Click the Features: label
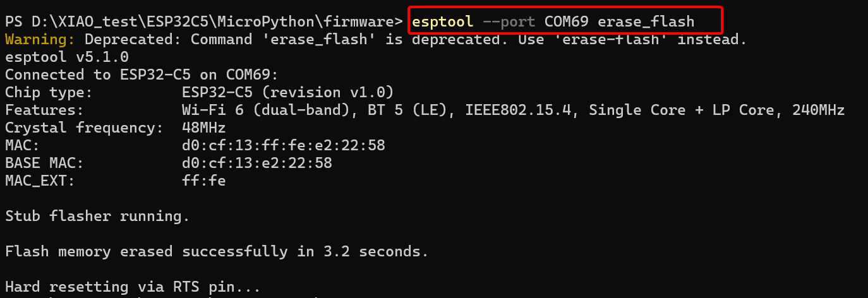868x298 pixels. (44, 110)
